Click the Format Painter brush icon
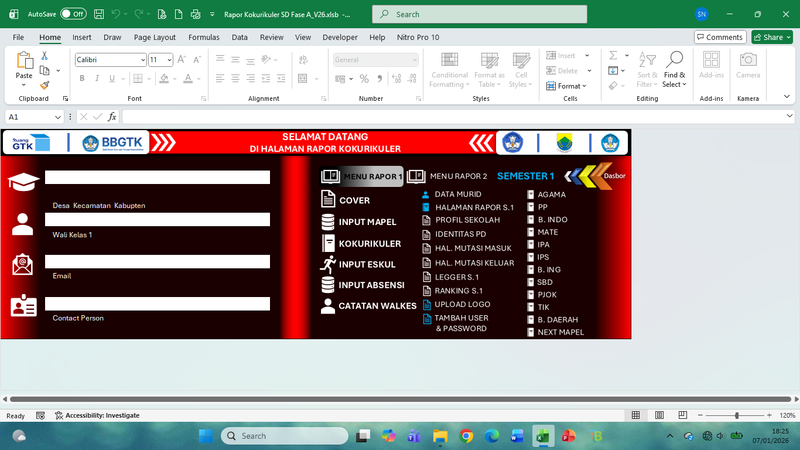 tap(45, 86)
